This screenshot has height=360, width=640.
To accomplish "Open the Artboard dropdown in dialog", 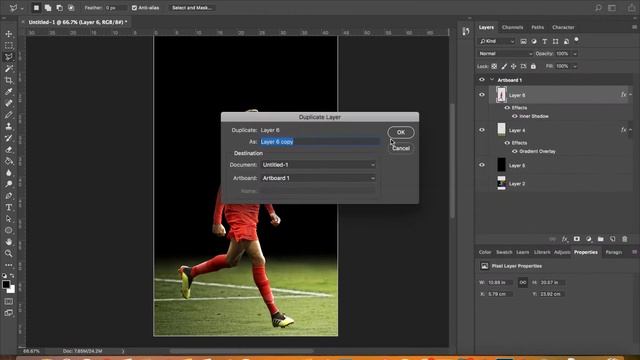I will pyautogui.click(x=318, y=178).
